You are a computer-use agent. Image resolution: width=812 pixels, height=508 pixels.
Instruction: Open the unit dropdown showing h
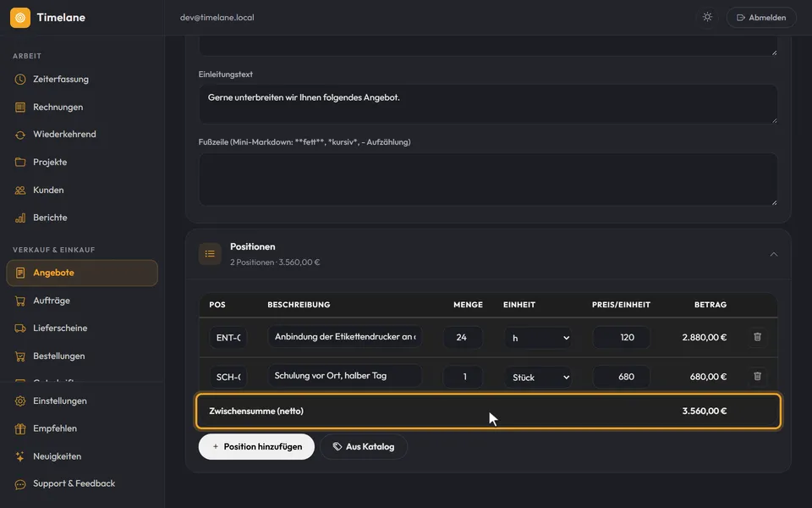538,338
